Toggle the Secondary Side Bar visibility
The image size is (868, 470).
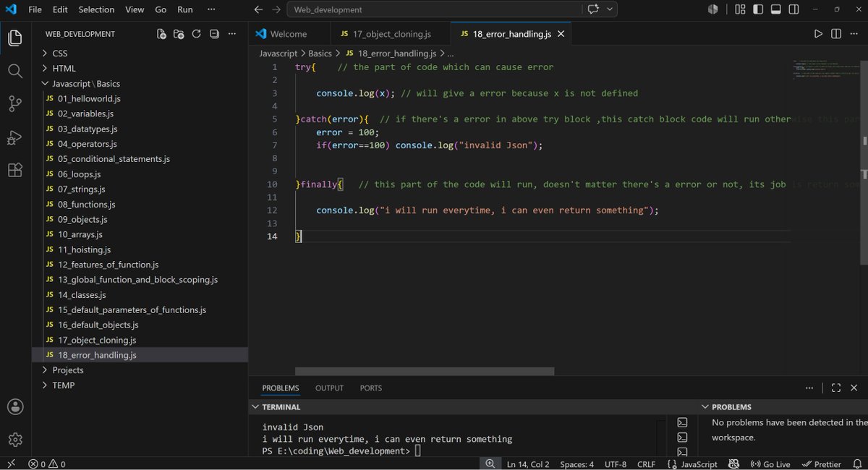[794, 9]
